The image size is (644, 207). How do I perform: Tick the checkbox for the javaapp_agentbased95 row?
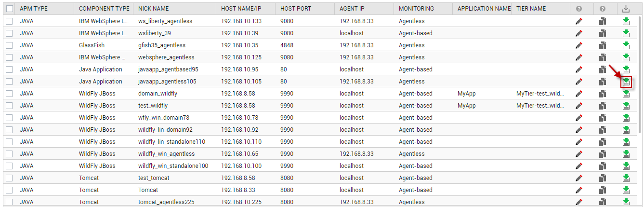[x=9, y=69]
